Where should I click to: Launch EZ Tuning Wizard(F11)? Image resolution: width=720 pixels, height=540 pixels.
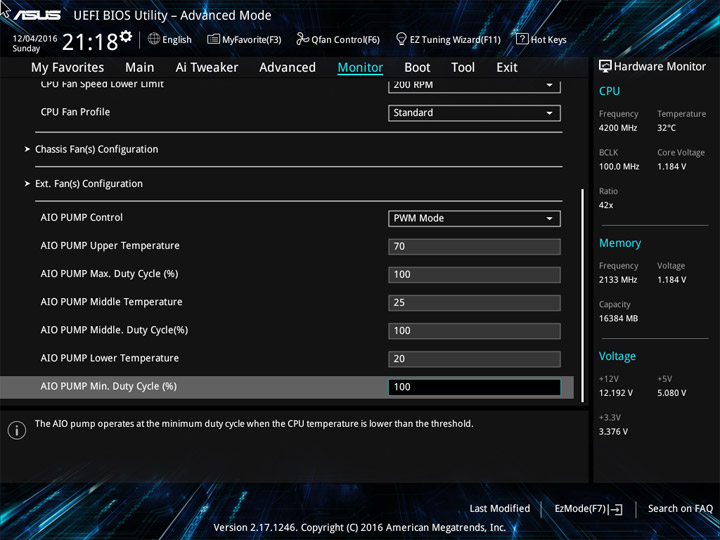(448, 39)
